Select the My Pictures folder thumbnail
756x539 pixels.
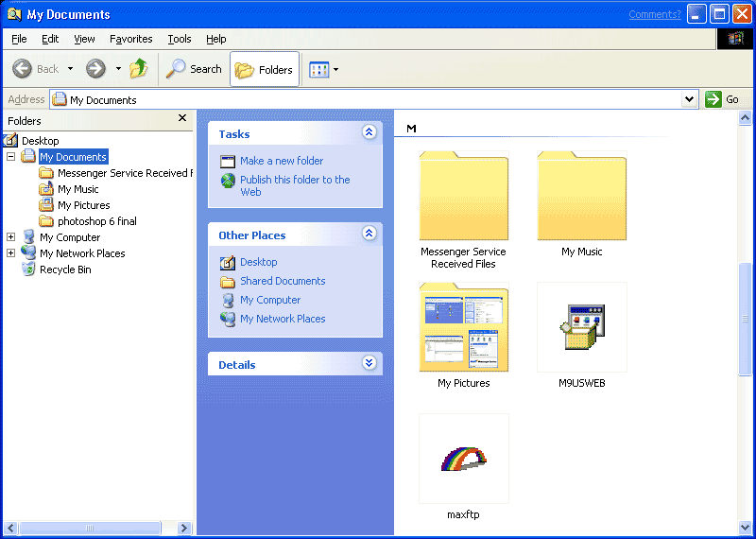(x=463, y=327)
